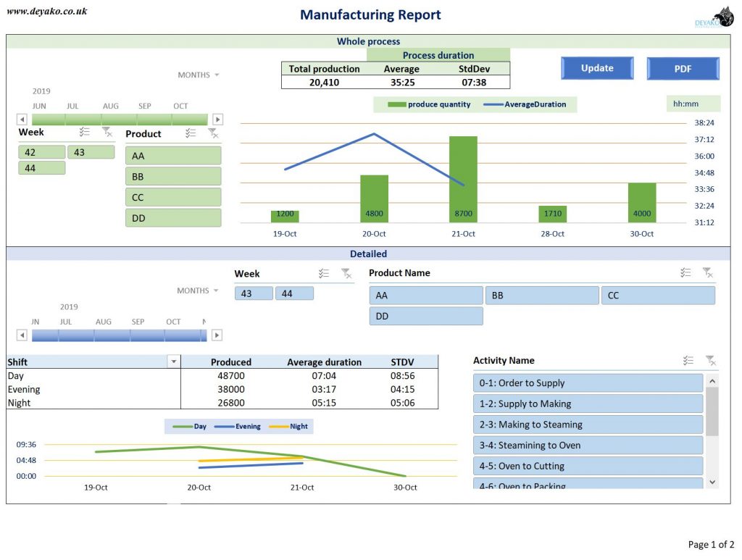Click the multi-select icon on the Week slicer
Viewport: 742px width, 560px height.
pos(83,132)
